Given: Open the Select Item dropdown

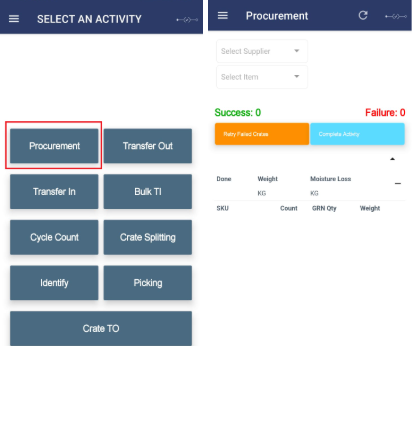Looking at the screenshot, I should point(262,77).
